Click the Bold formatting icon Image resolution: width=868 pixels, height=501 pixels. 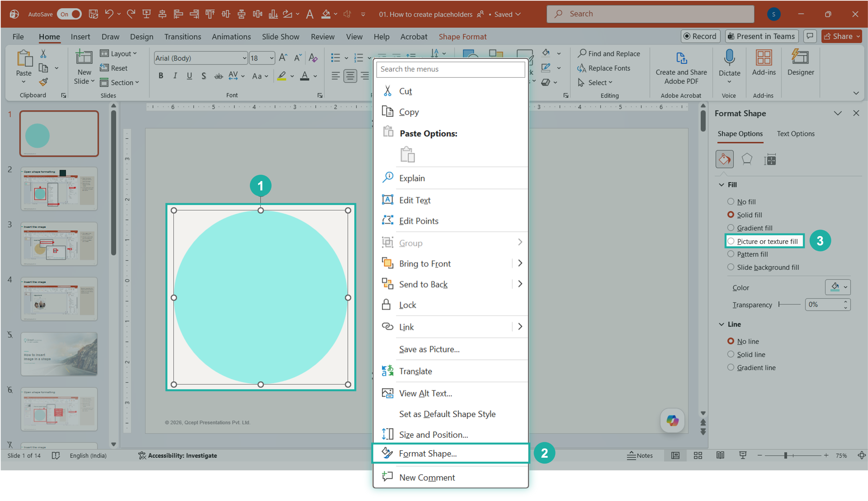pos(161,76)
